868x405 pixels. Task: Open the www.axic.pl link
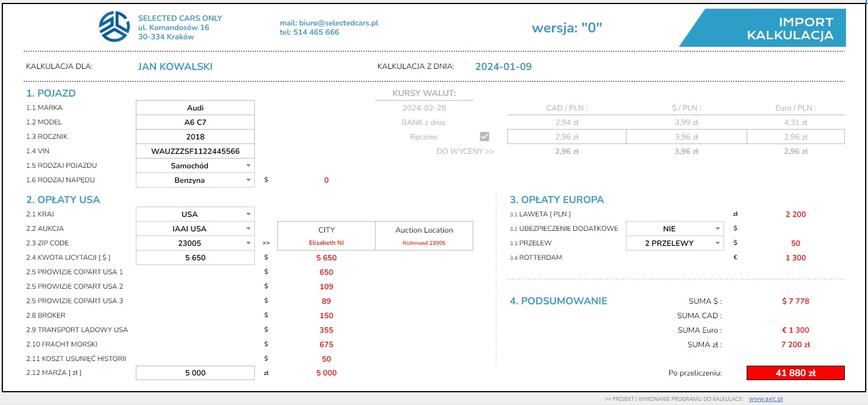point(765,399)
